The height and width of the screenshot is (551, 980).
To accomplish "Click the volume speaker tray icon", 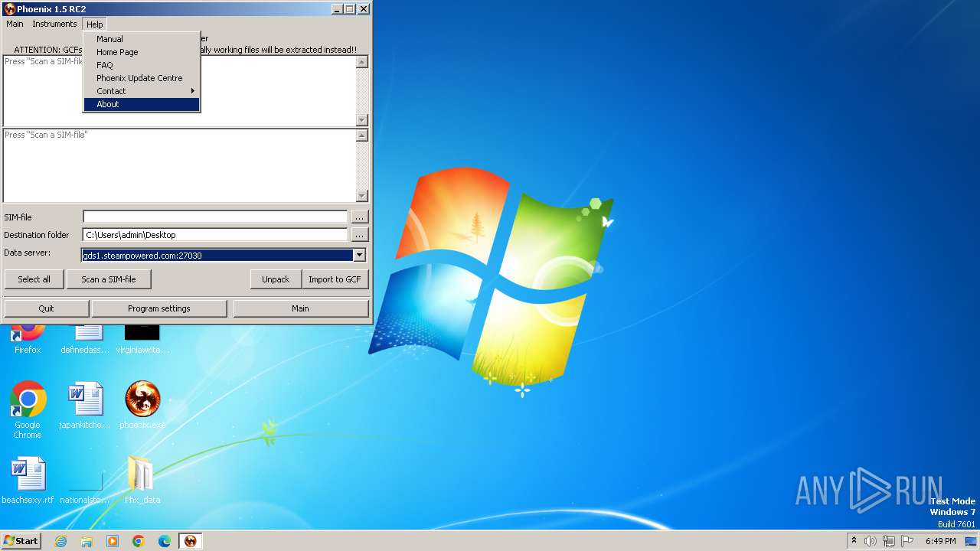I will 871,541.
